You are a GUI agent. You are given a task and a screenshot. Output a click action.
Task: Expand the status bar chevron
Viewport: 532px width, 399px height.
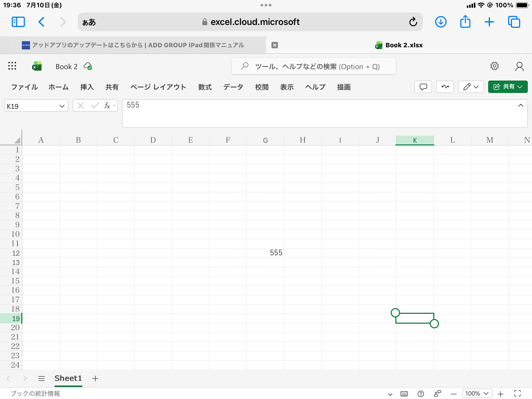[x=390, y=394]
